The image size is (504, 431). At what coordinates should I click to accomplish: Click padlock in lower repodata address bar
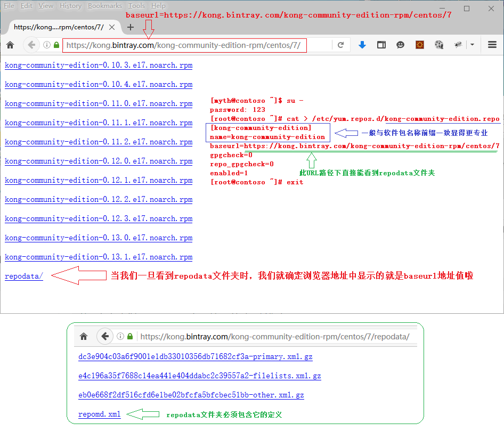coord(130,337)
